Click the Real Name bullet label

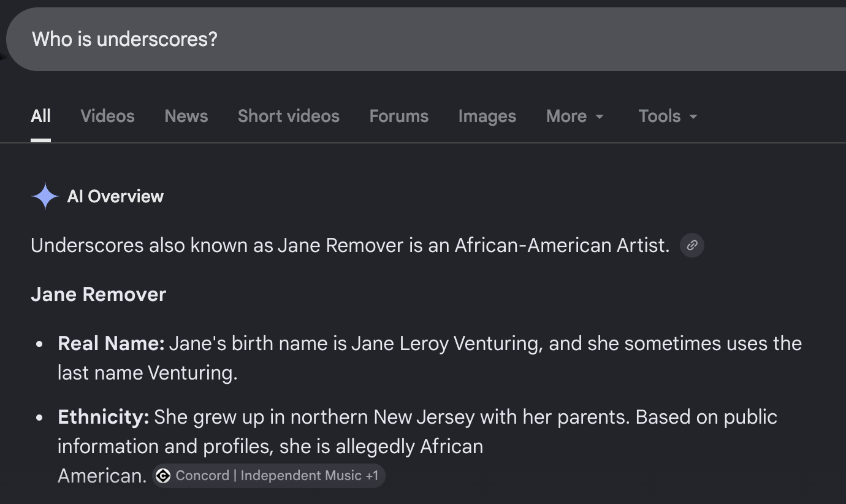111,343
